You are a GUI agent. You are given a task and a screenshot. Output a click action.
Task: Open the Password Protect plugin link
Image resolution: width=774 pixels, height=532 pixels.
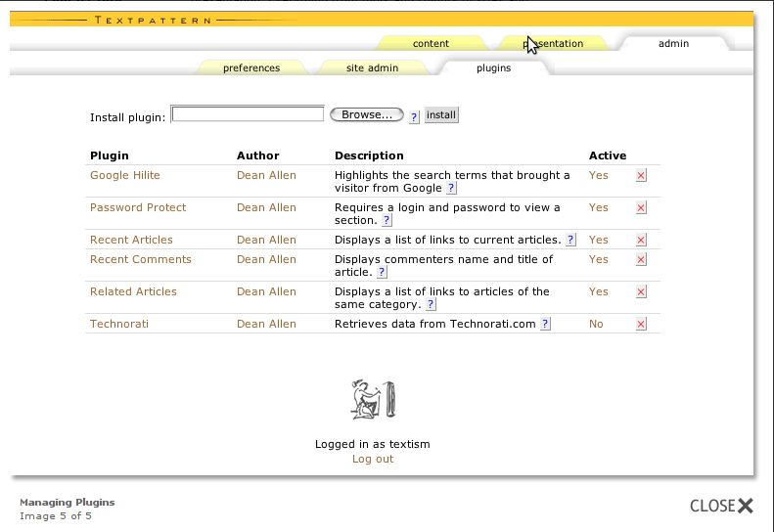click(x=138, y=207)
